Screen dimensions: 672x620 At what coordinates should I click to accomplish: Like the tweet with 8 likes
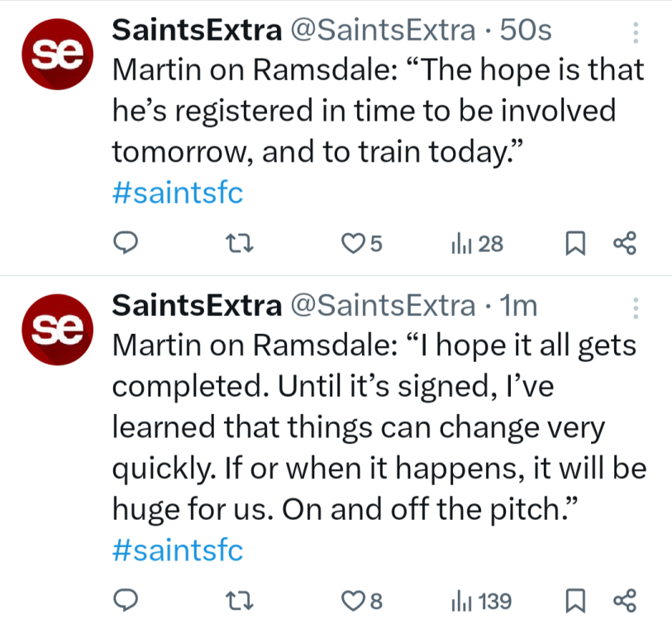[355, 599]
